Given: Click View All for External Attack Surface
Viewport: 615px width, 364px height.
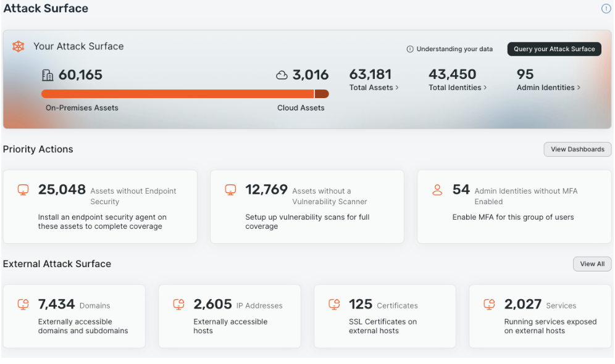Looking at the screenshot, I should pos(592,264).
